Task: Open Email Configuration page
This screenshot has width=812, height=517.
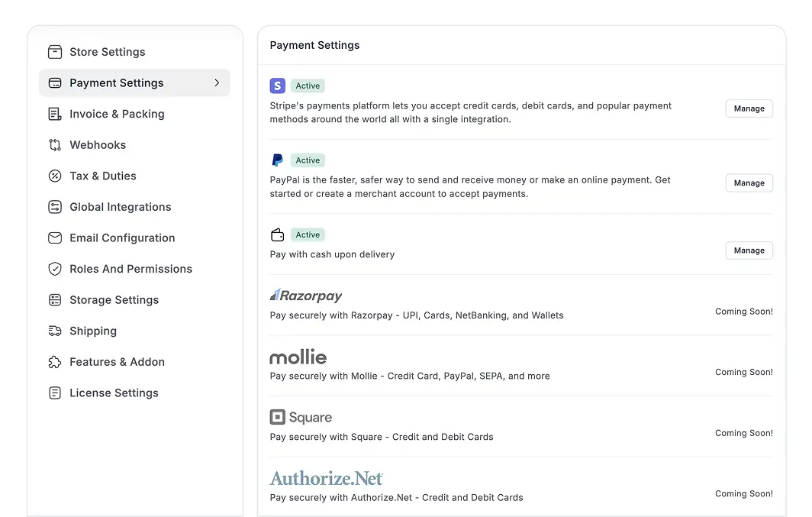Action: click(122, 238)
